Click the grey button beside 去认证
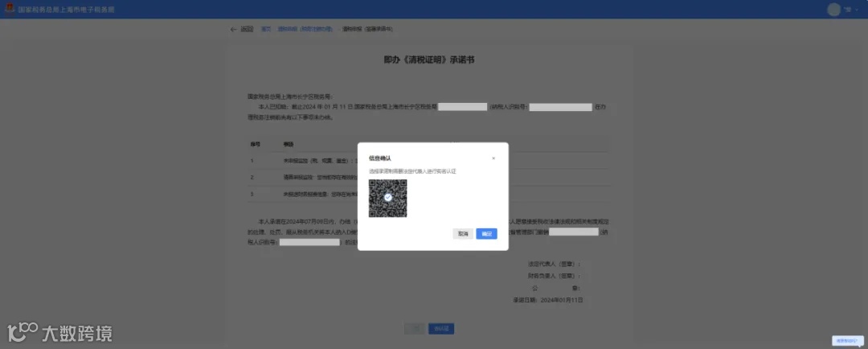Image resolution: width=868 pixels, height=349 pixels. pyautogui.click(x=415, y=329)
